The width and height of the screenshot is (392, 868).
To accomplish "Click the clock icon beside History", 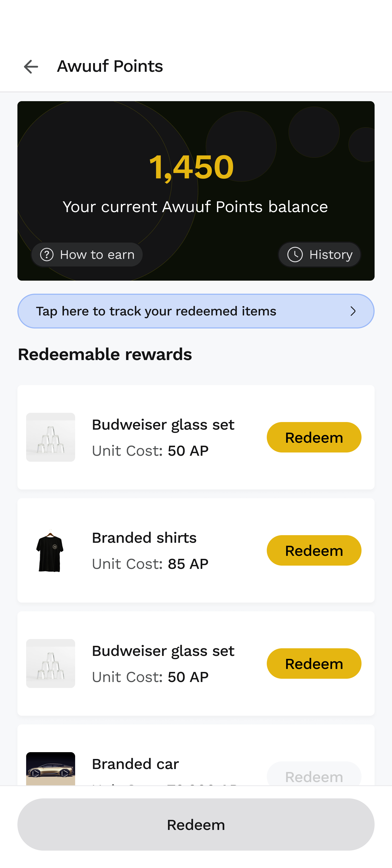I will (x=295, y=255).
